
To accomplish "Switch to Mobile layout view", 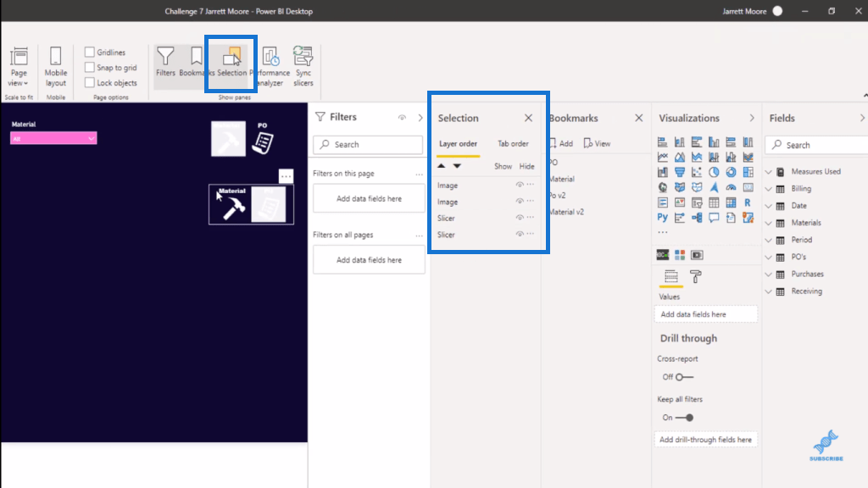I will click(x=55, y=66).
